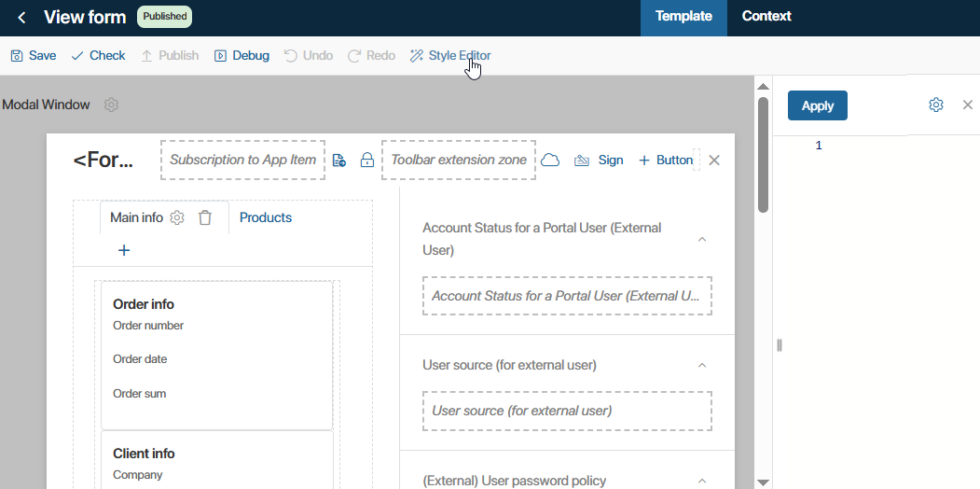
Task: Save the view form
Action: 34,56
